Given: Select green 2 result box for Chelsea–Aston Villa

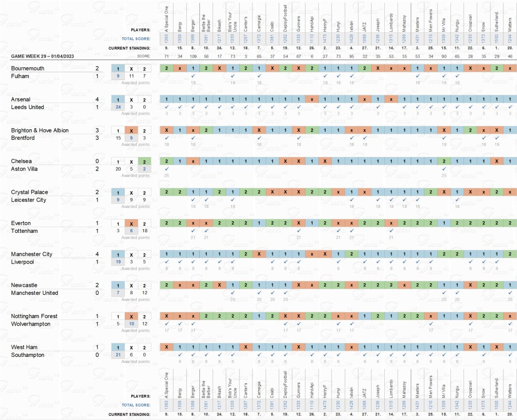Looking at the screenshot, I should click(145, 161).
